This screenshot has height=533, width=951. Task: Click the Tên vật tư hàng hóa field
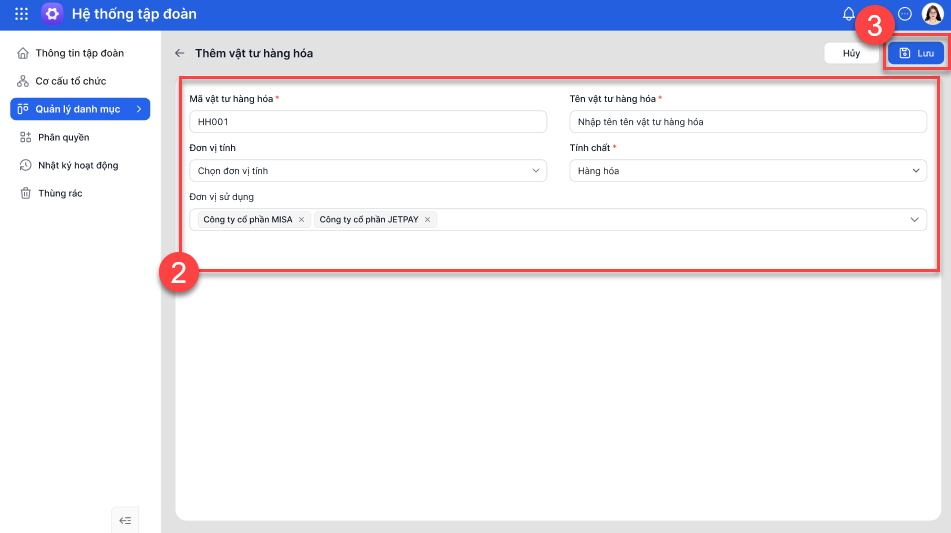coord(748,122)
